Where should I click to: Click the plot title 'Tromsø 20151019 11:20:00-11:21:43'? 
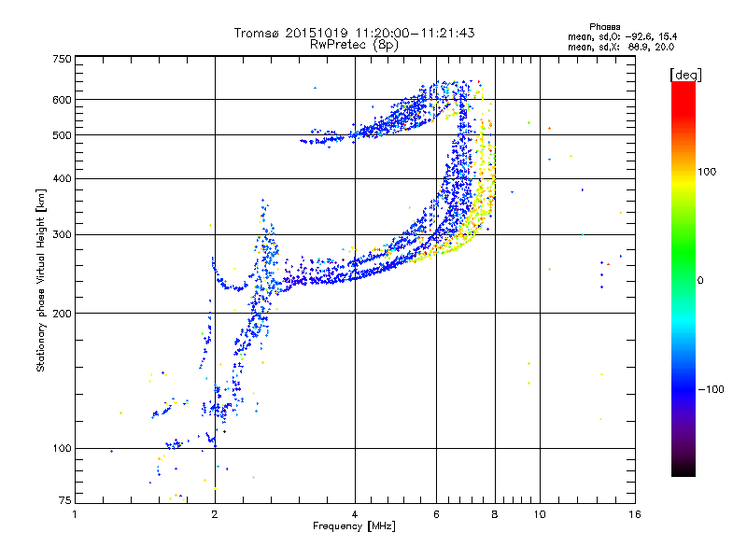tap(354, 33)
